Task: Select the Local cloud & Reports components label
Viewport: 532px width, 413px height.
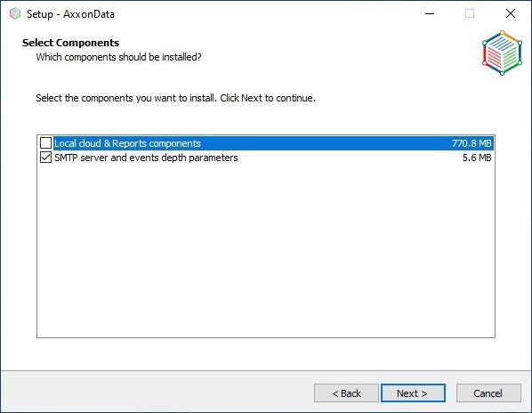Action: 127,143
